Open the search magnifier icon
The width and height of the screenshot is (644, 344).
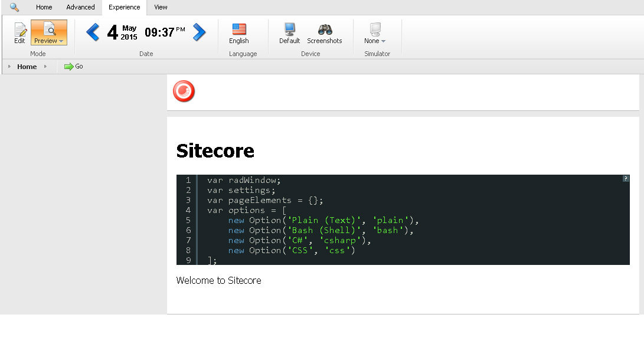click(x=14, y=7)
